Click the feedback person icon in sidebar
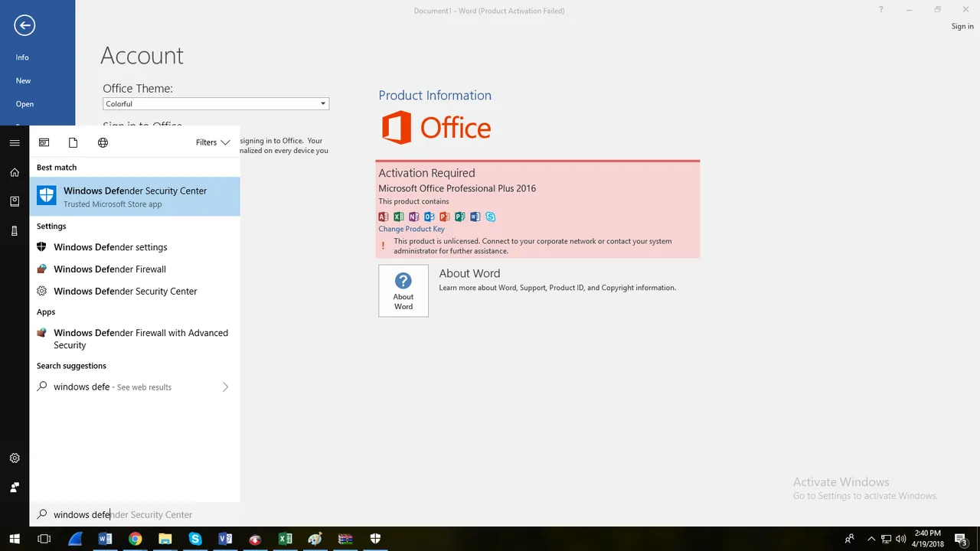980x551 pixels. tap(15, 487)
